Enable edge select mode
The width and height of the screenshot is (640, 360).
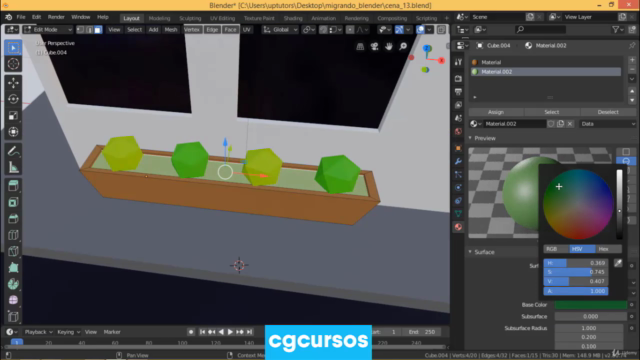click(x=89, y=30)
